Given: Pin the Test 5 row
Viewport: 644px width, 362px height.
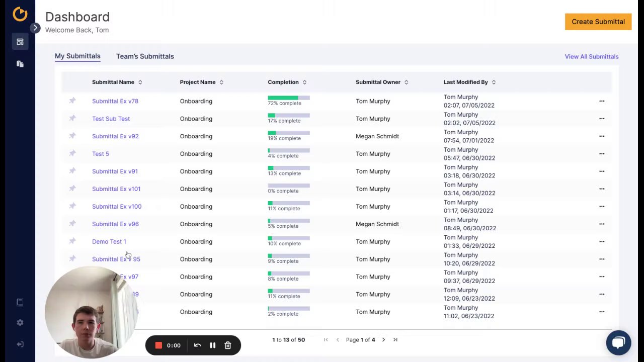Looking at the screenshot, I should [x=72, y=154].
